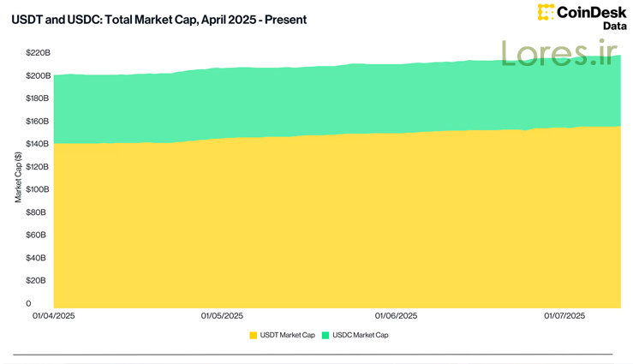Click the yellow USDT Market Cap legend swatch
Viewport: 633px width, 364px height.
pos(254,335)
